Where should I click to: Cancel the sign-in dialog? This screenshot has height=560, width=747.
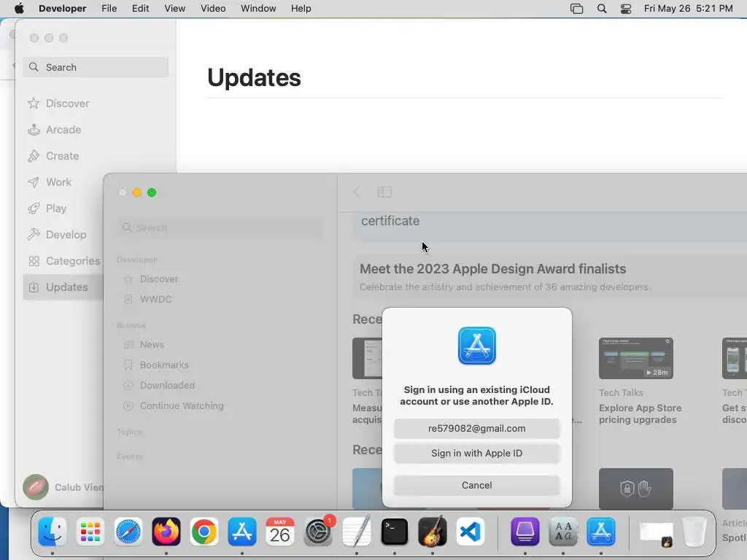pyautogui.click(x=477, y=485)
